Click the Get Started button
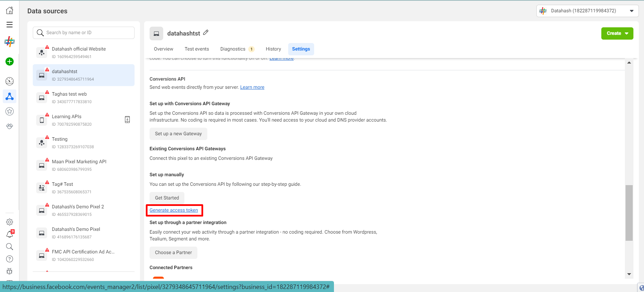The height and width of the screenshot is (292, 644). tap(167, 198)
